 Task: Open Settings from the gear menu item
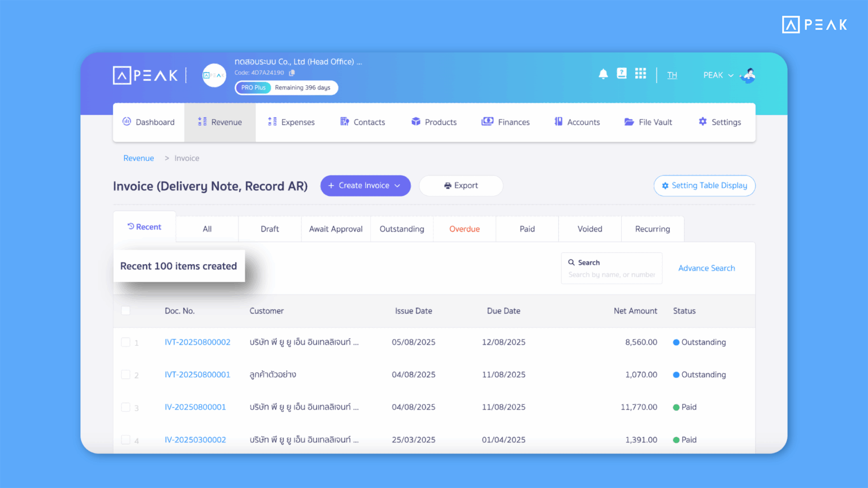pos(719,122)
